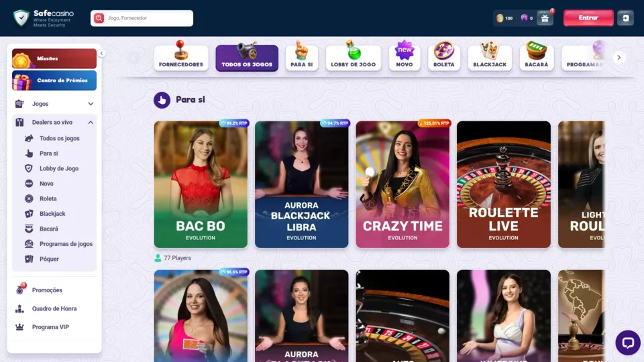The image size is (644, 362).
Task: Select the Fornecedores category tab
Action: tap(180, 56)
